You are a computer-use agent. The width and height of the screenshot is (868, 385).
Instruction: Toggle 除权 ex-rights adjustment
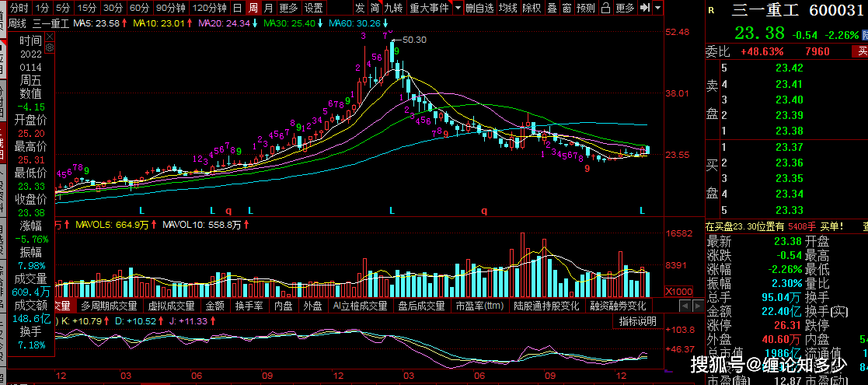pyautogui.click(x=532, y=8)
